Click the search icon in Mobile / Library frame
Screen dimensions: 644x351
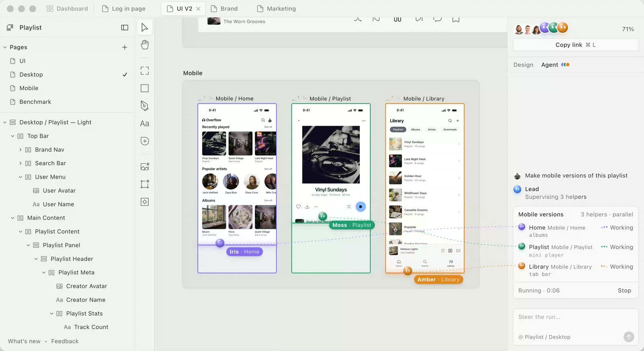pos(450,121)
